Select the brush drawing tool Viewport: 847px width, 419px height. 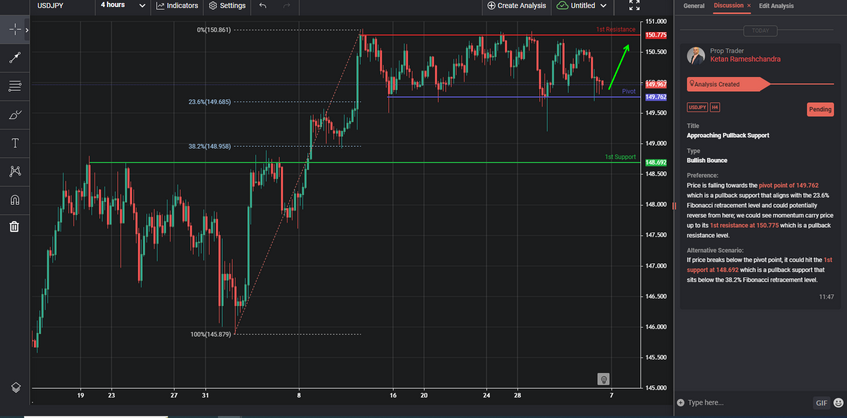15,115
